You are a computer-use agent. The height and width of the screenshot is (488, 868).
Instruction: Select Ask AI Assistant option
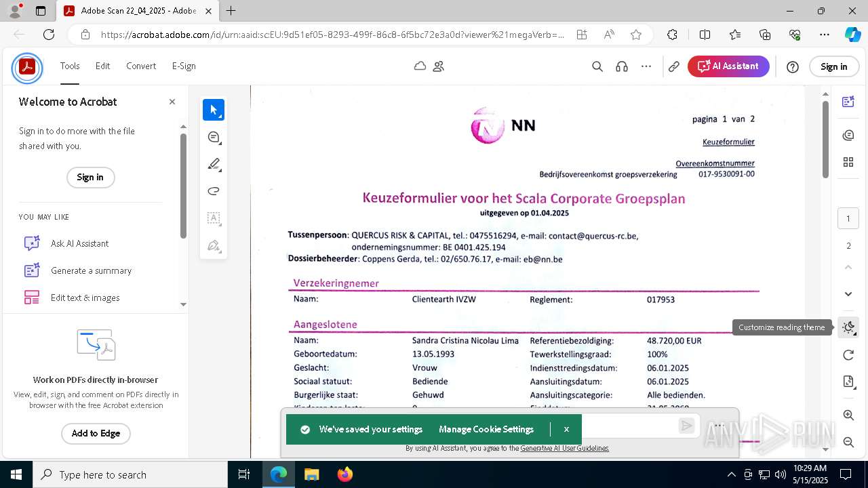pyautogui.click(x=79, y=243)
